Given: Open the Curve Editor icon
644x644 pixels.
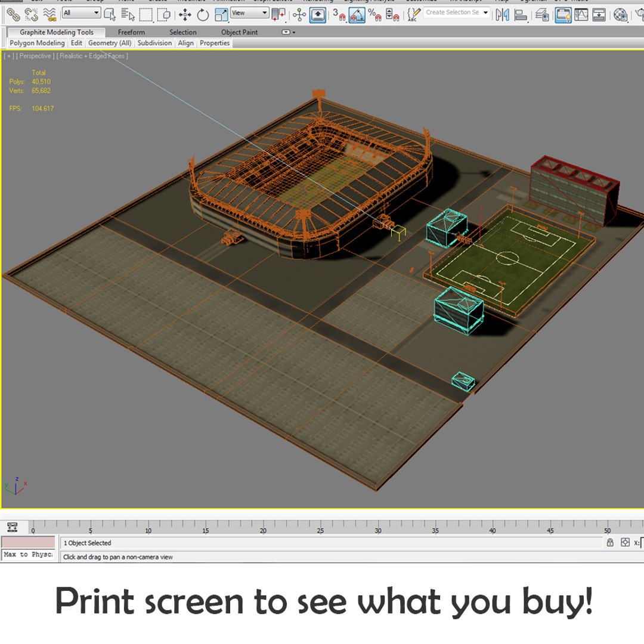Looking at the screenshot, I should (x=581, y=15).
